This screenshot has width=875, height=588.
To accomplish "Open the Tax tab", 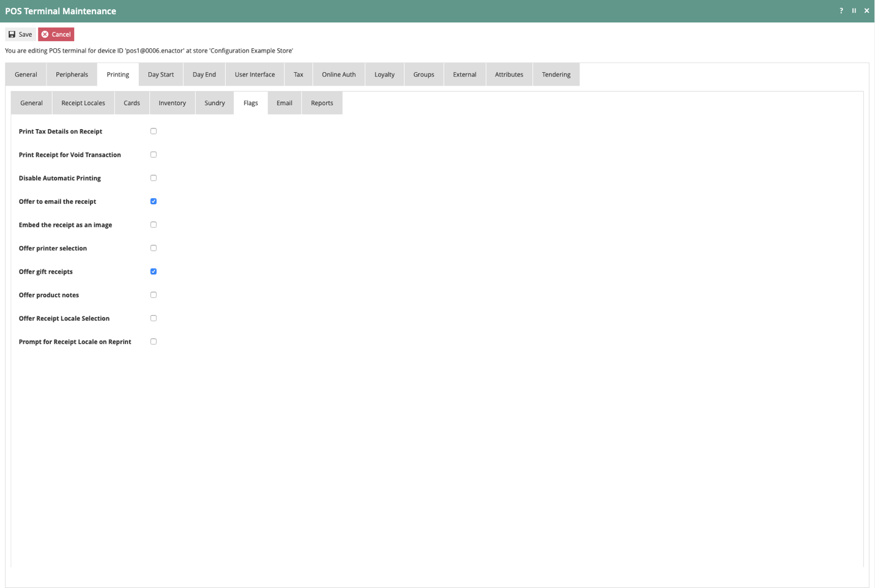I will (299, 75).
